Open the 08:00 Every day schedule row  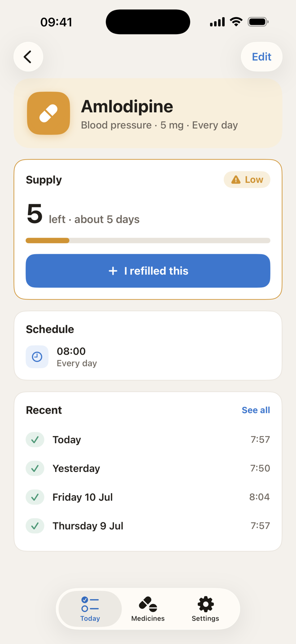[148, 357]
